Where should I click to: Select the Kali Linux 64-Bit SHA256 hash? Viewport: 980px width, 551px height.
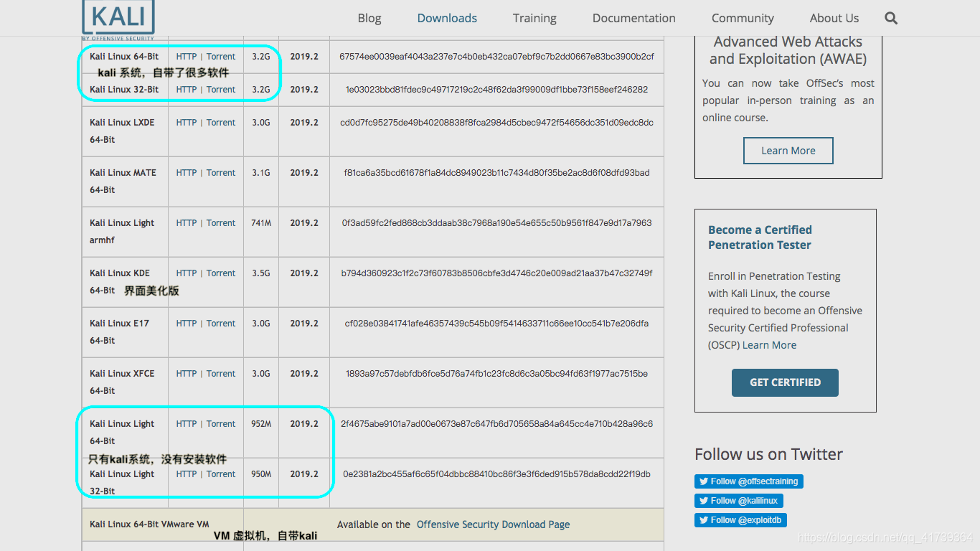click(496, 57)
